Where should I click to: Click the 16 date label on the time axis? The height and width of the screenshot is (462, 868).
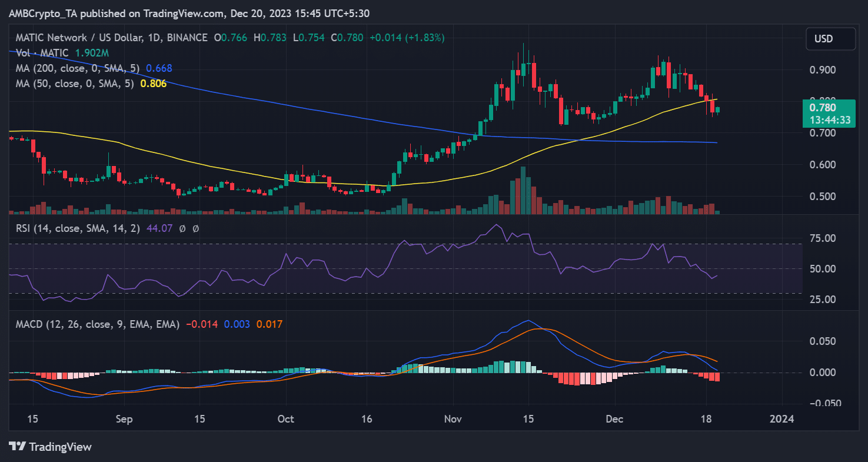pos(366,420)
